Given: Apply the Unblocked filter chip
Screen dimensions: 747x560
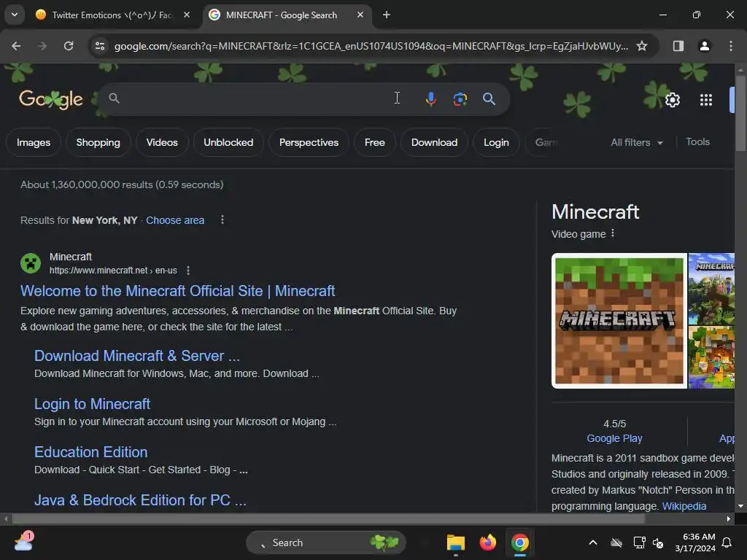Looking at the screenshot, I should coord(228,142).
